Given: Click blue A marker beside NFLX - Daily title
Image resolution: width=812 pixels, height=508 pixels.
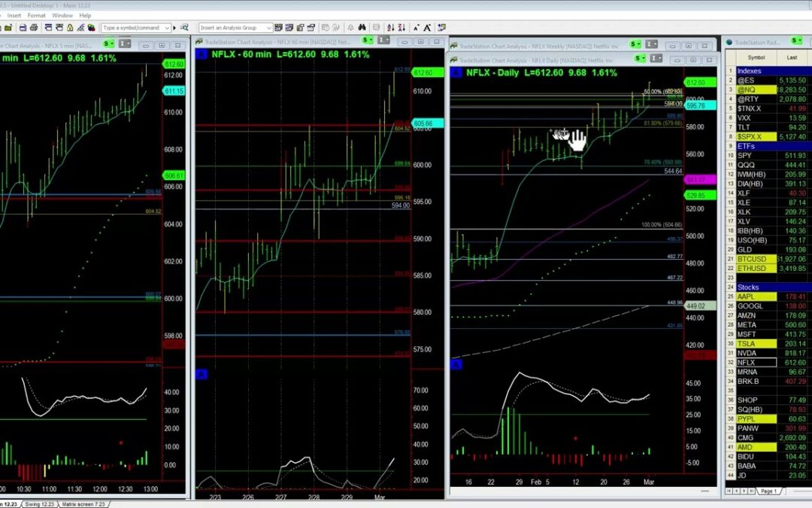Looking at the screenshot, I should (455, 72).
